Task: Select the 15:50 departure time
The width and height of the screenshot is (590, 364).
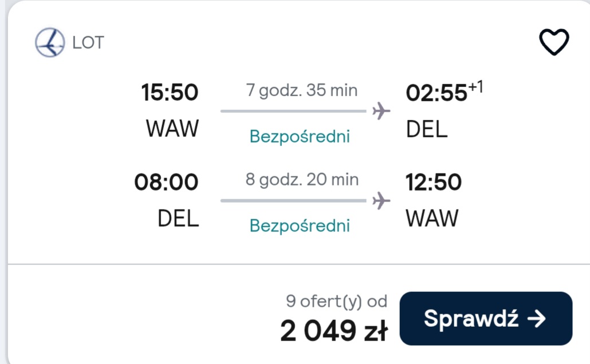Action: pyautogui.click(x=170, y=92)
